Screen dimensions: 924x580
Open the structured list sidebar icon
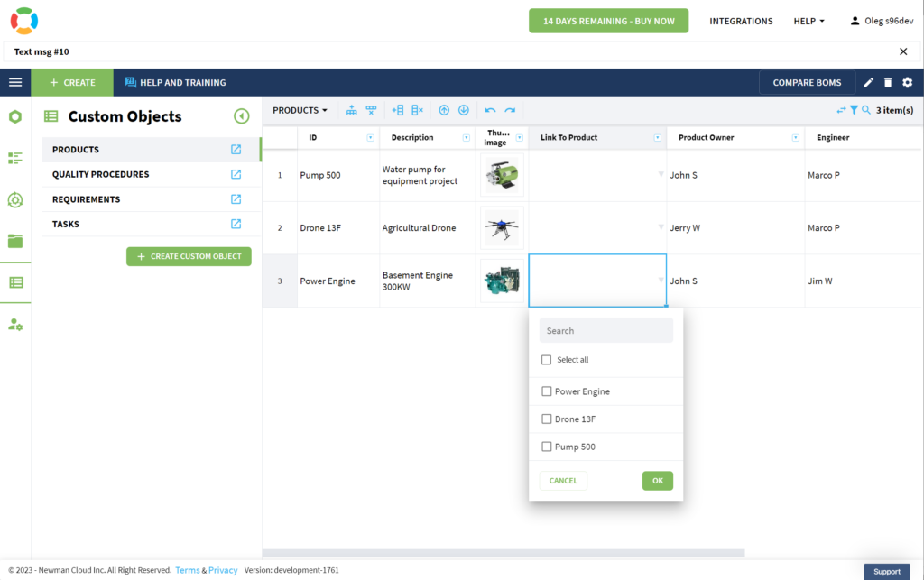click(x=15, y=158)
